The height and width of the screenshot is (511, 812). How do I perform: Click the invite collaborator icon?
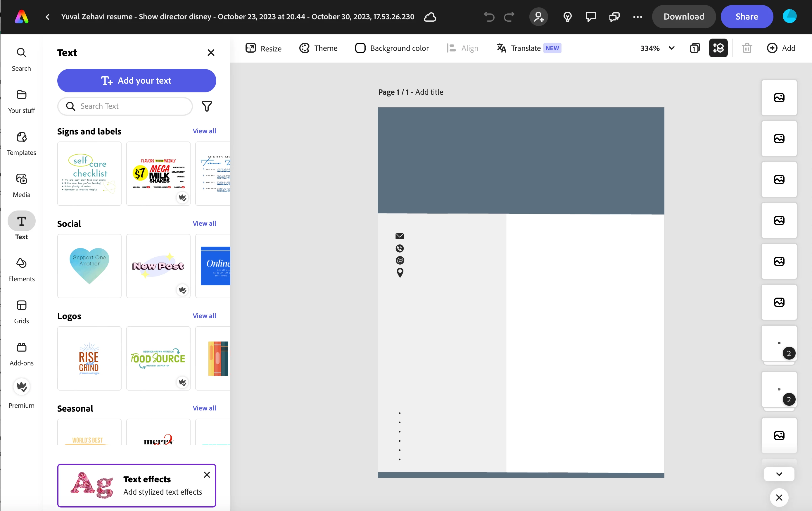click(x=538, y=17)
